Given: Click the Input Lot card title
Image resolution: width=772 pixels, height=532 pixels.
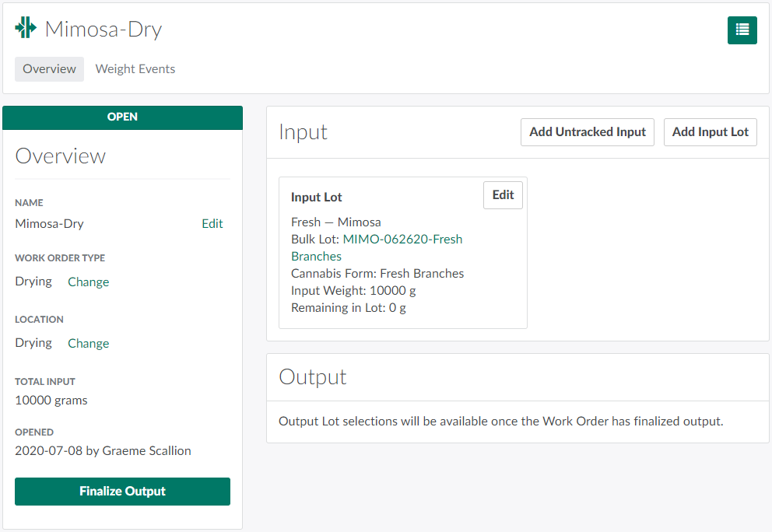Looking at the screenshot, I should (x=316, y=198).
